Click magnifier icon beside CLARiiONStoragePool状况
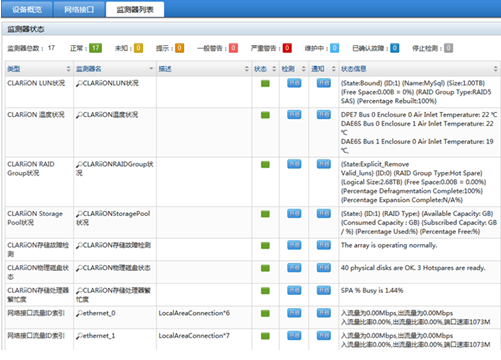Screen dimensions: 501x360 coord(79,214)
